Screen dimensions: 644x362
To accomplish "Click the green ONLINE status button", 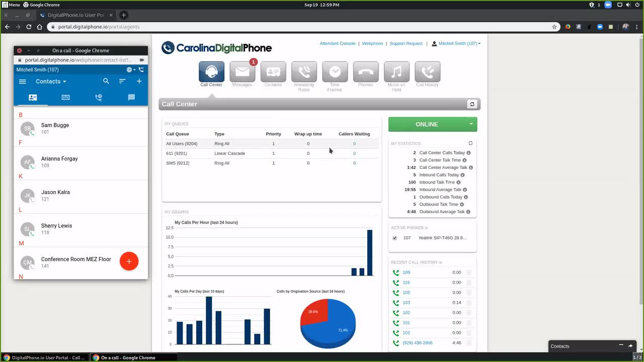I will (427, 124).
